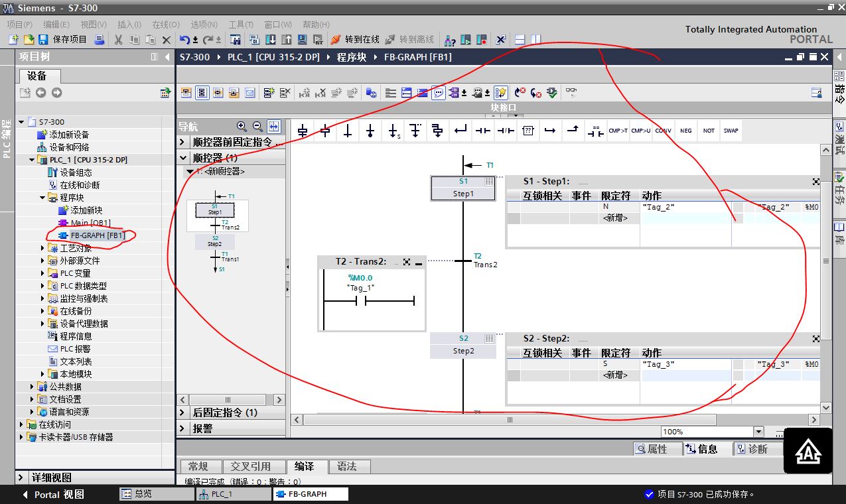This screenshot has height=504, width=846.
Task: Open the 工具(T) menu
Action: [241, 25]
